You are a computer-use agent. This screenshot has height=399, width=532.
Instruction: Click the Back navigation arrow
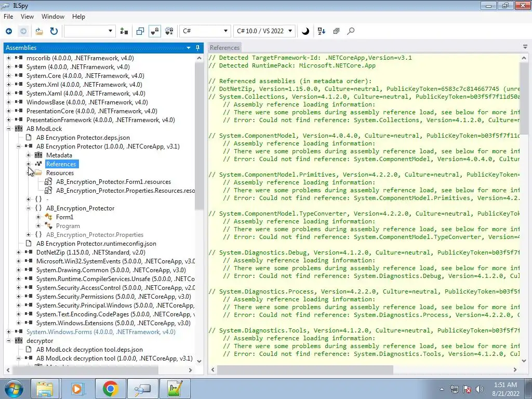click(x=9, y=31)
